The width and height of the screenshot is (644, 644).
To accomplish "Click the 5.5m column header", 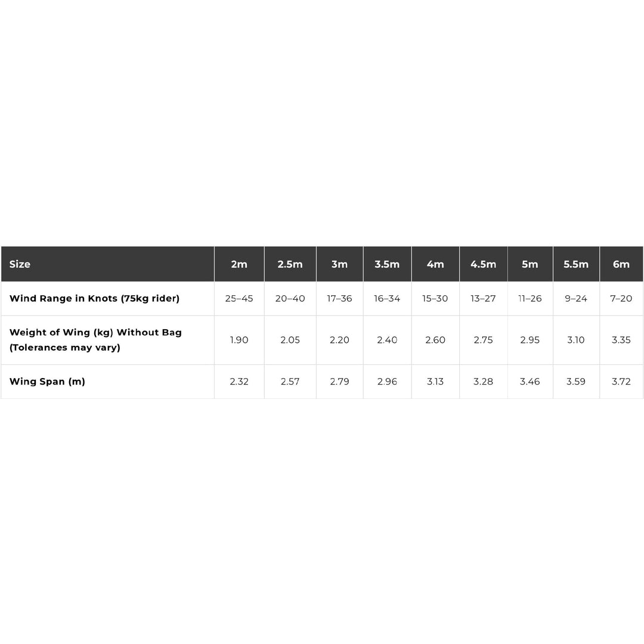I will tap(576, 264).
